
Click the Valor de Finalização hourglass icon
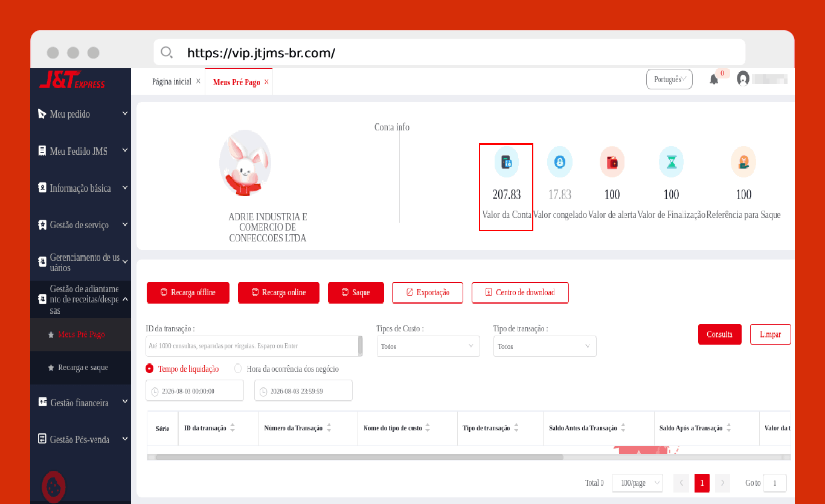(x=671, y=162)
